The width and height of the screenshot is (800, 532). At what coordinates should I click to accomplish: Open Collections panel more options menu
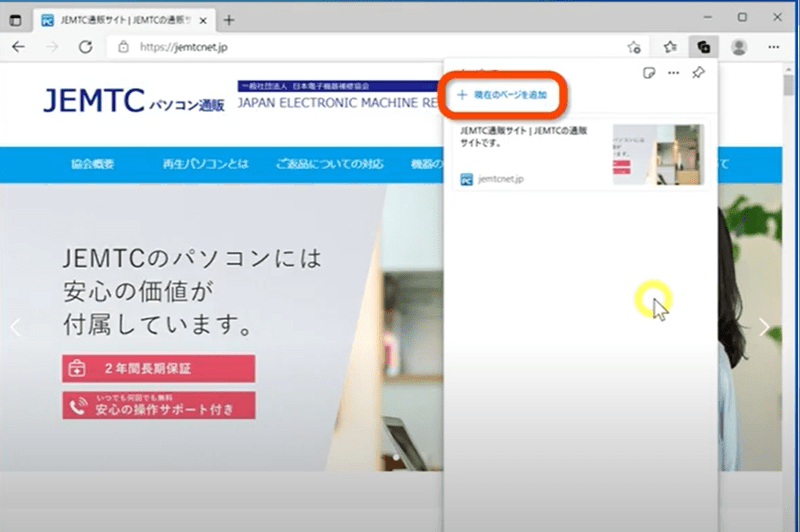[673, 73]
